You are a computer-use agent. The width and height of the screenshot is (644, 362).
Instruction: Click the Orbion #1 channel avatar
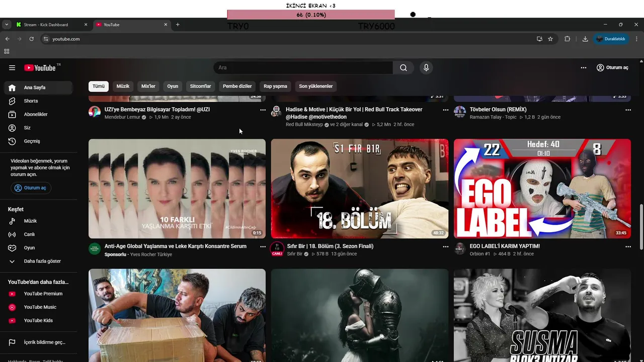460,248
